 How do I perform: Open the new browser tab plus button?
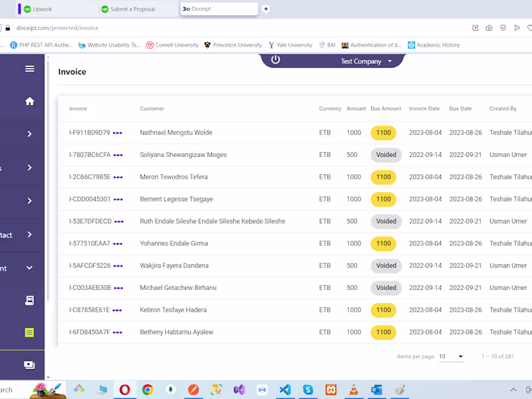pos(266,9)
